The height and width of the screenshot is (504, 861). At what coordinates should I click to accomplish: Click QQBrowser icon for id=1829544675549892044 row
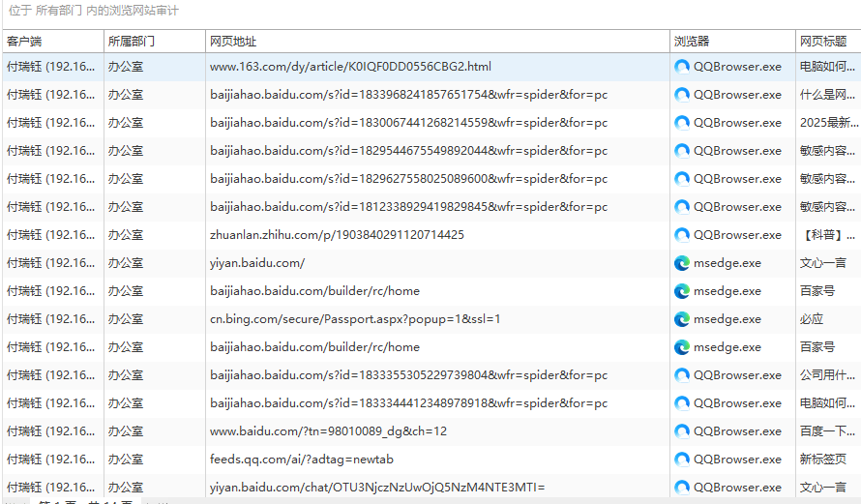tap(681, 151)
